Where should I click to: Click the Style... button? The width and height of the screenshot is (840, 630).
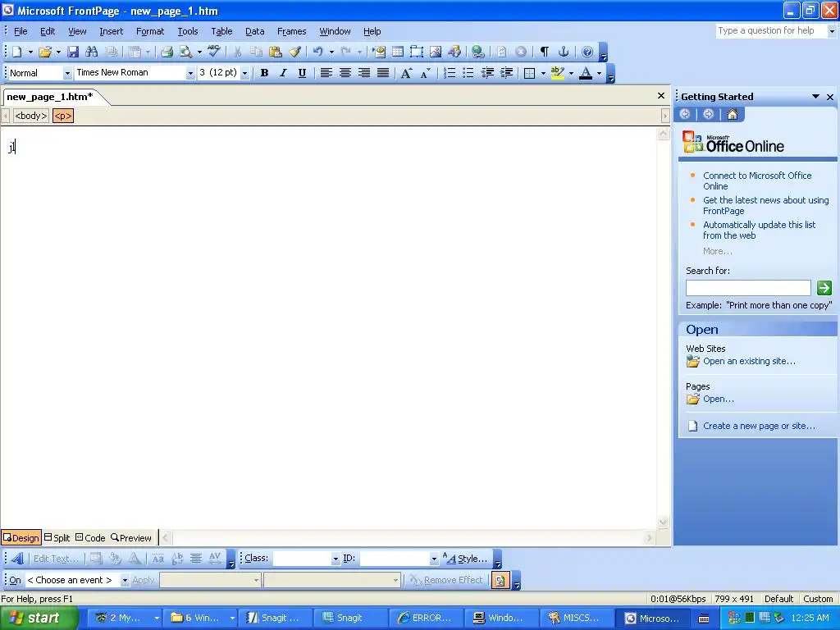coord(465,559)
